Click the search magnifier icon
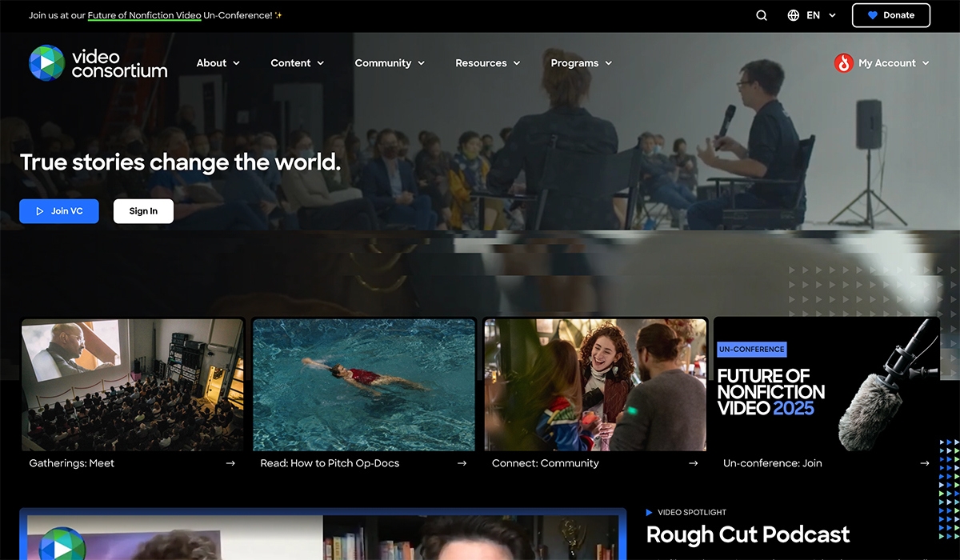This screenshot has height=560, width=960. click(x=762, y=15)
